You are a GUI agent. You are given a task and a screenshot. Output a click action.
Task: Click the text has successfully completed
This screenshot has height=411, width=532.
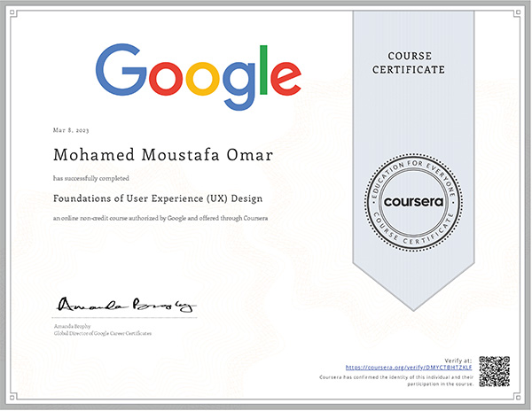click(x=91, y=178)
